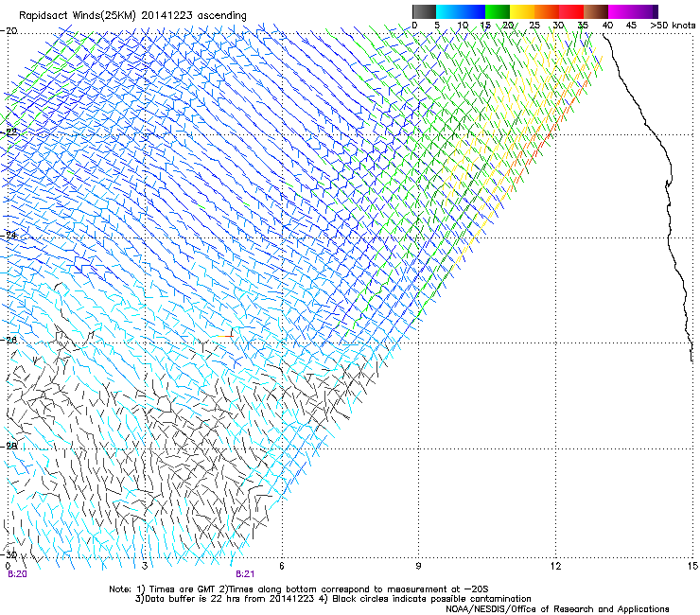The image size is (700, 615).
Task: Click the plot title 'Rapidscat Winds(25KM) 20141223 ascending'
Action: coord(132,16)
